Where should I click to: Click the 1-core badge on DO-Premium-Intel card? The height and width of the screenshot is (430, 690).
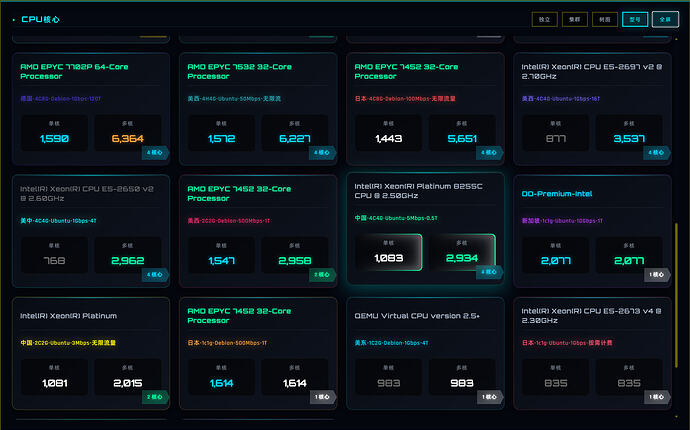(x=657, y=274)
